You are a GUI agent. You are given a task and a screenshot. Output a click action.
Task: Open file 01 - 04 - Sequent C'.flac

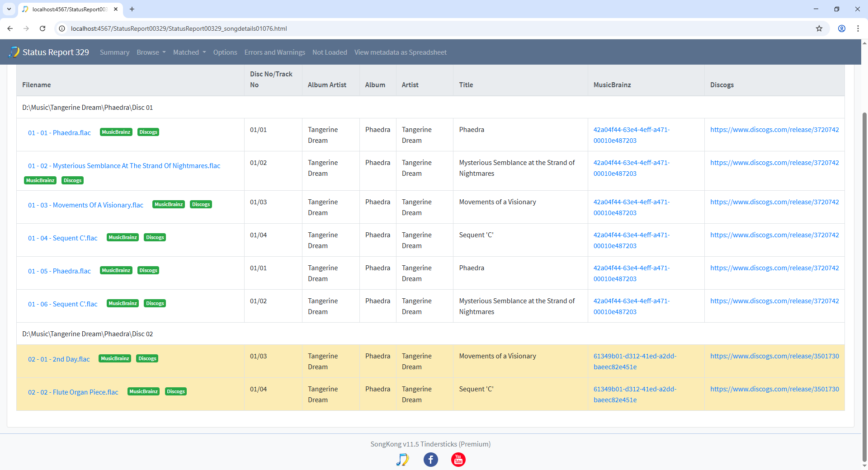point(63,238)
